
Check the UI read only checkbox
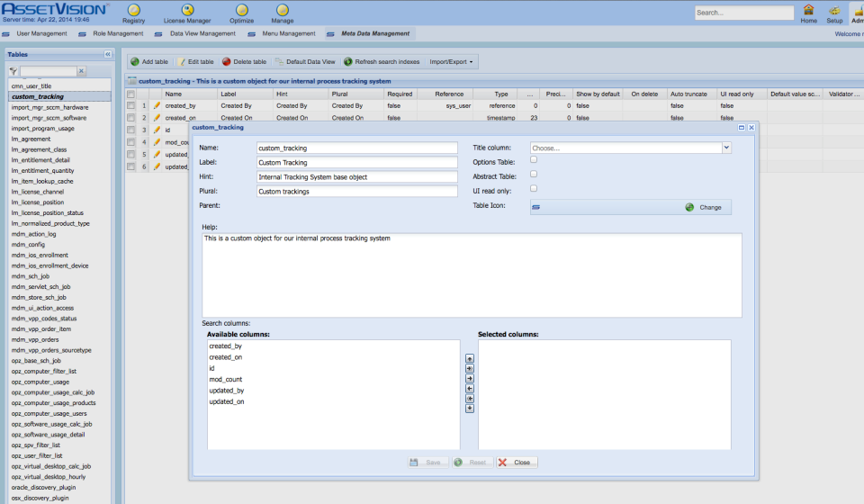[x=534, y=188]
